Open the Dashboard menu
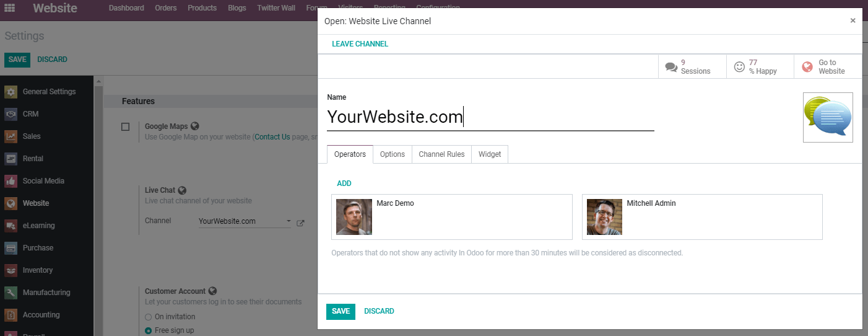Screen dimensions: 868x336 126,8
